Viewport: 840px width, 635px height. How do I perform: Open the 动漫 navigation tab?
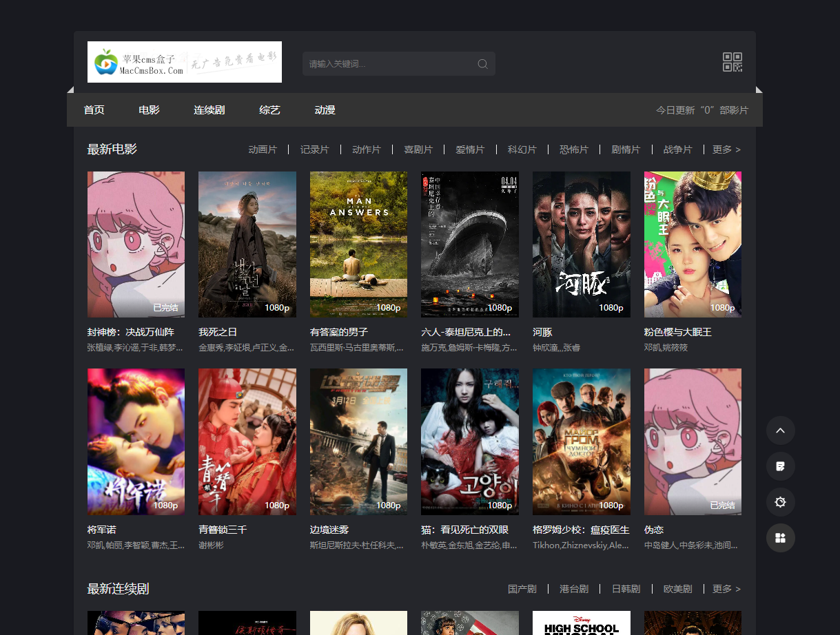[x=325, y=110]
